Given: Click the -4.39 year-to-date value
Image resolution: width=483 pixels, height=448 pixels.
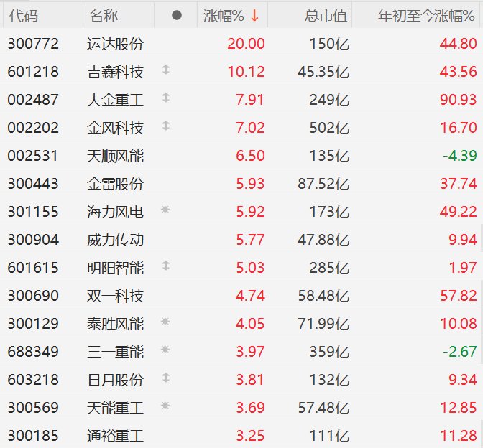Looking at the screenshot, I should click(459, 156).
